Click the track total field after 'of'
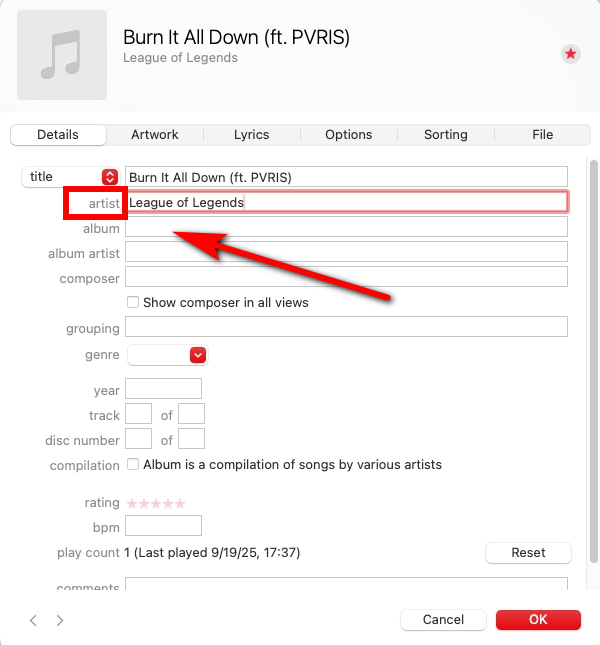 click(191, 414)
